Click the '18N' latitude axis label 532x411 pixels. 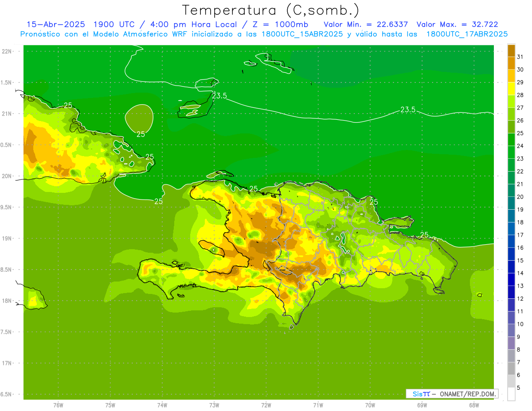pos(7,301)
